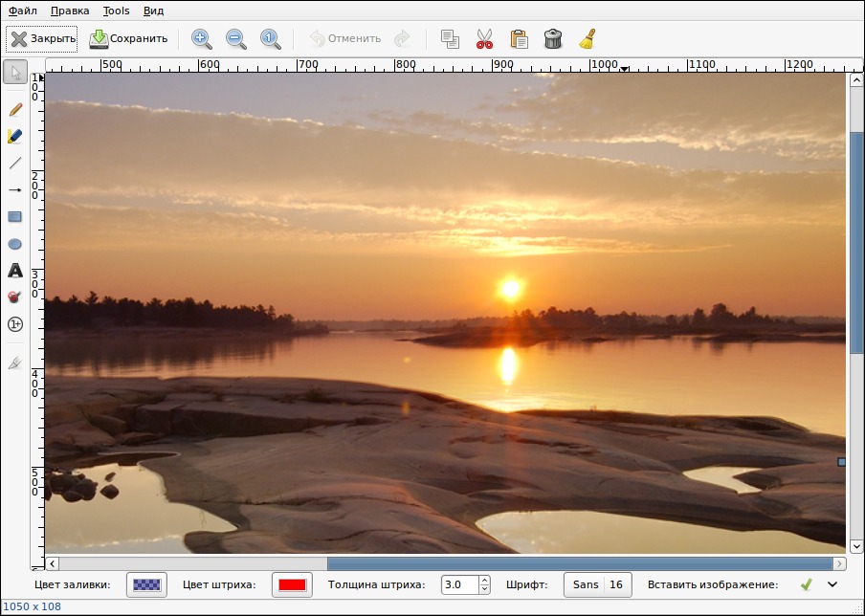Select the auto-increment number tool
The image size is (865, 616).
[x=15, y=324]
